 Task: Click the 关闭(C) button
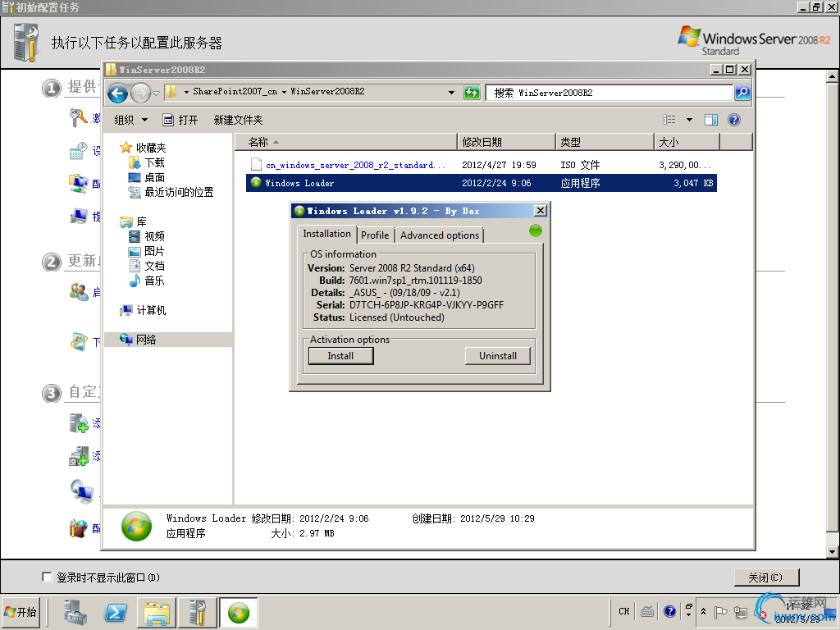[x=766, y=577]
